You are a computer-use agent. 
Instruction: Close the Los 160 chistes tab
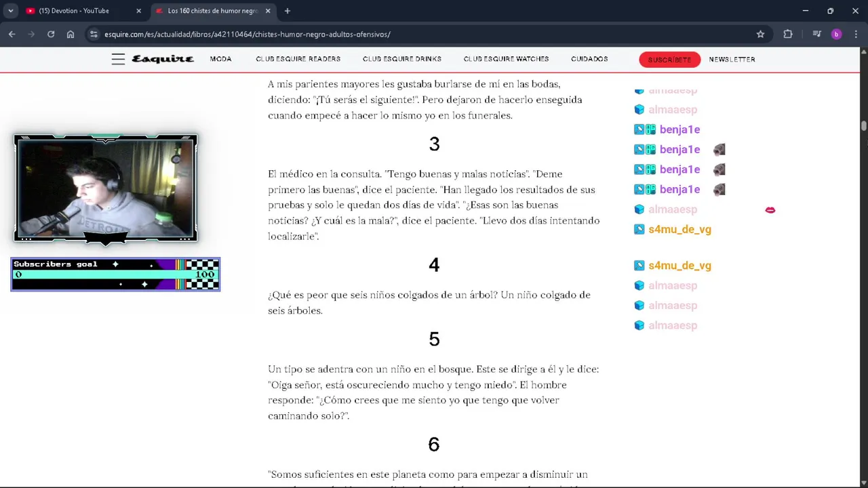pyautogui.click(x=268, y=11)
